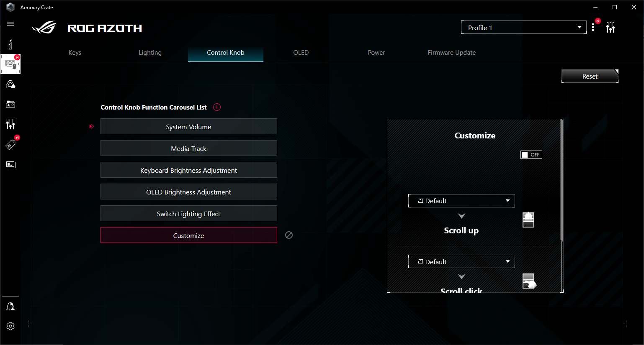Open the Aura Sync sidebar icon
The width and height of the screenshot is (644, 345).
[10, 84]
